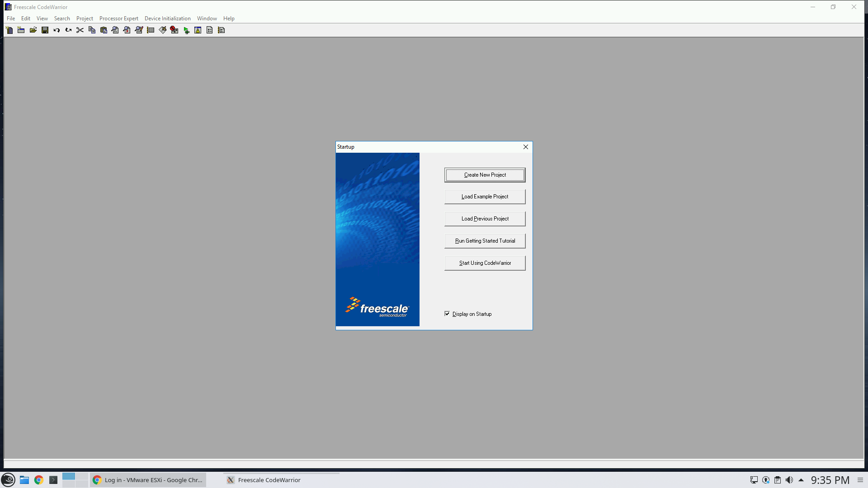The width and height of the screenshot is (868, 488).
Task: Open the Project menu
Action: pyautogui.click(x=85, y=19)
